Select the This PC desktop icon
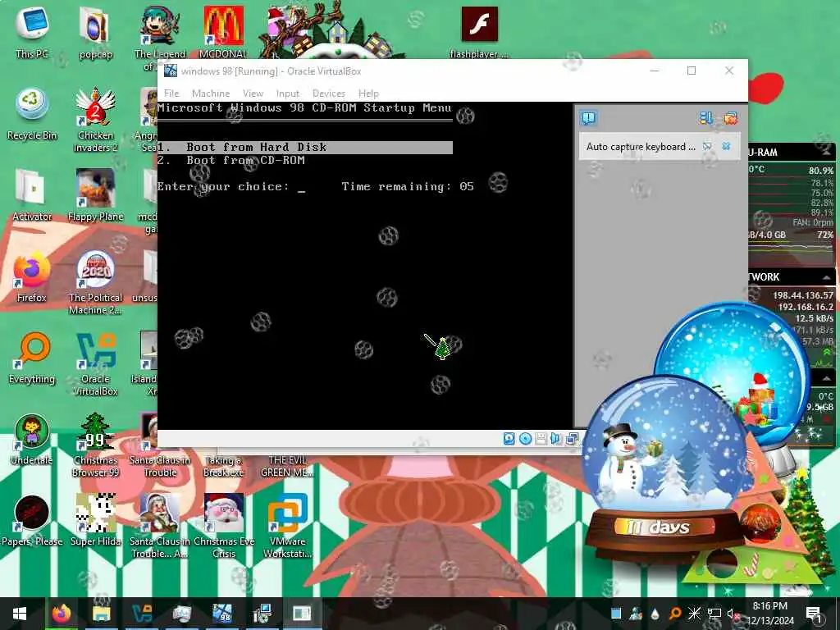The image size is (840, 630). [x=32, y=32]
